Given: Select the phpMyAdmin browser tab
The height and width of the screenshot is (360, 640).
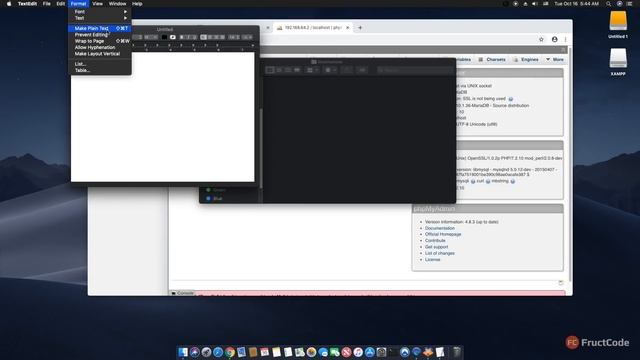Looking at the screenshot, I should (313, 28).
